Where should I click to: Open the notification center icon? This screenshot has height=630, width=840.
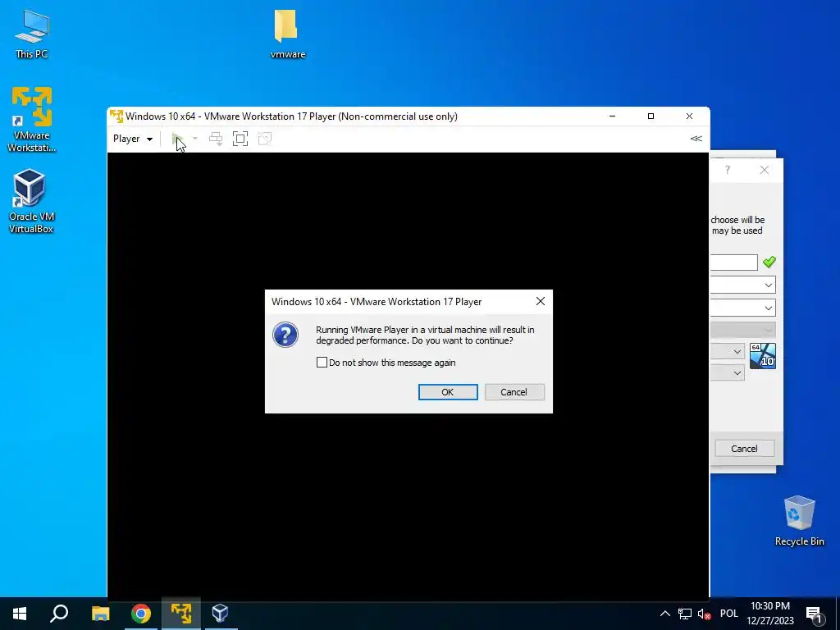coord(814,614)
